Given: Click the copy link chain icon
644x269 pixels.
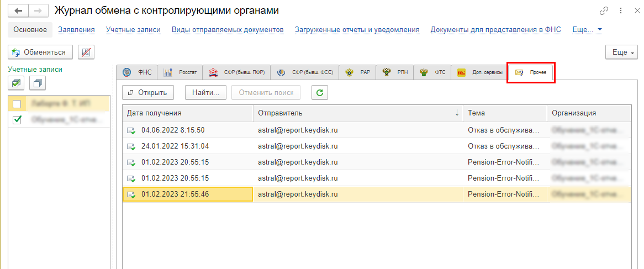Looking at the screenshot, I should tap(604, 11).
